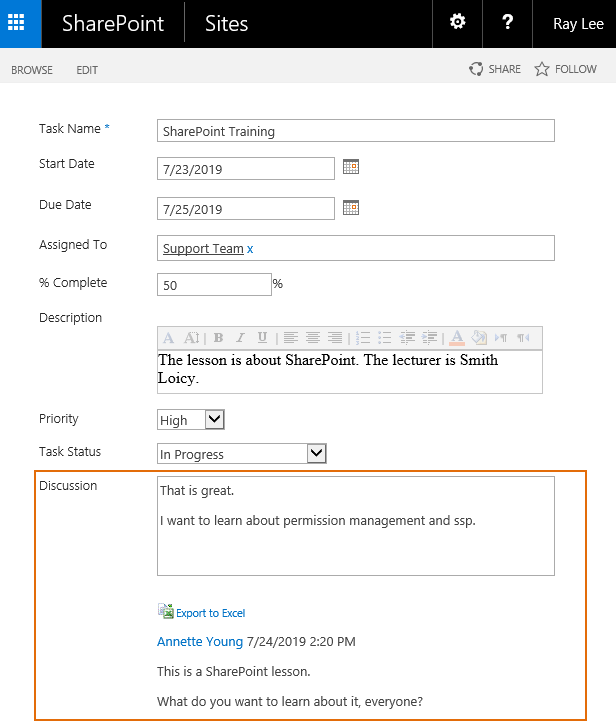Click the help question mark icon
This screenshot has height=727, width=616.
click(508, 23)
